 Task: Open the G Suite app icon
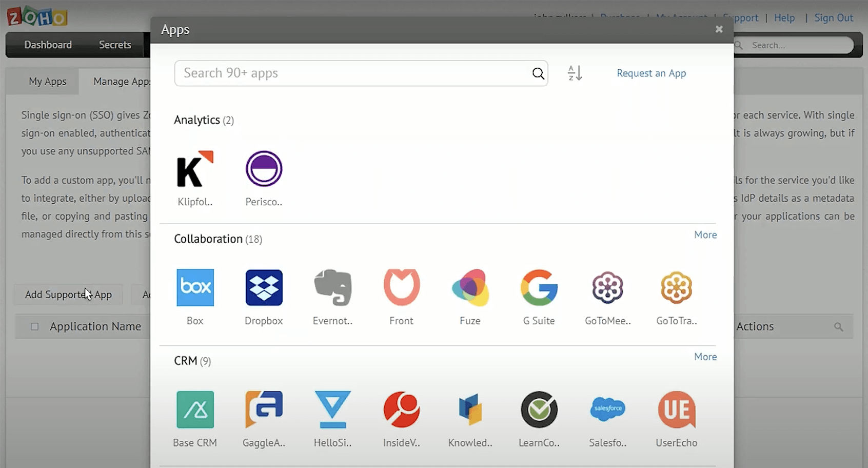[539, 287]
